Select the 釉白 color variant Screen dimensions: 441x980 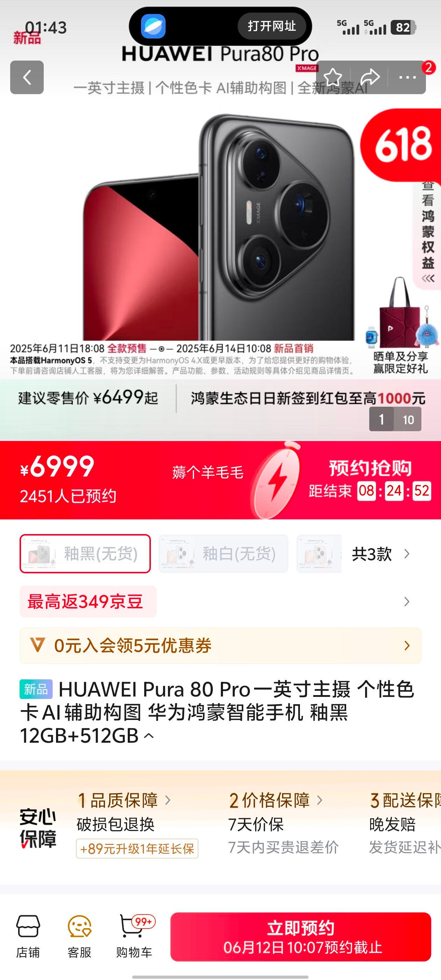pyautogui.click(x=223, y=554)
